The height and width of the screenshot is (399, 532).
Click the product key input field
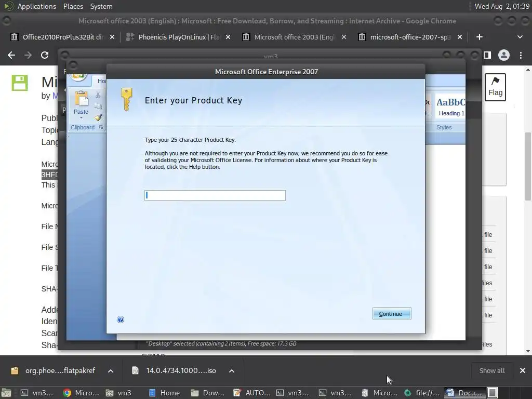[215, 195]
